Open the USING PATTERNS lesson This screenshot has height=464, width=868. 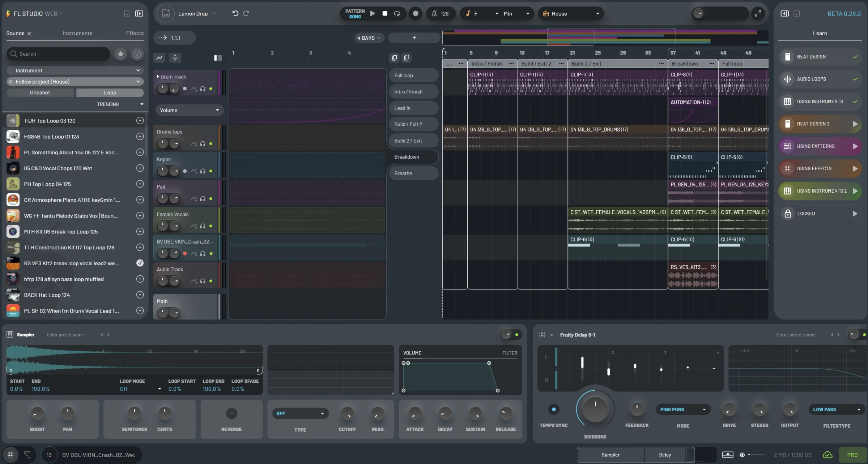[x=820, y=146]
